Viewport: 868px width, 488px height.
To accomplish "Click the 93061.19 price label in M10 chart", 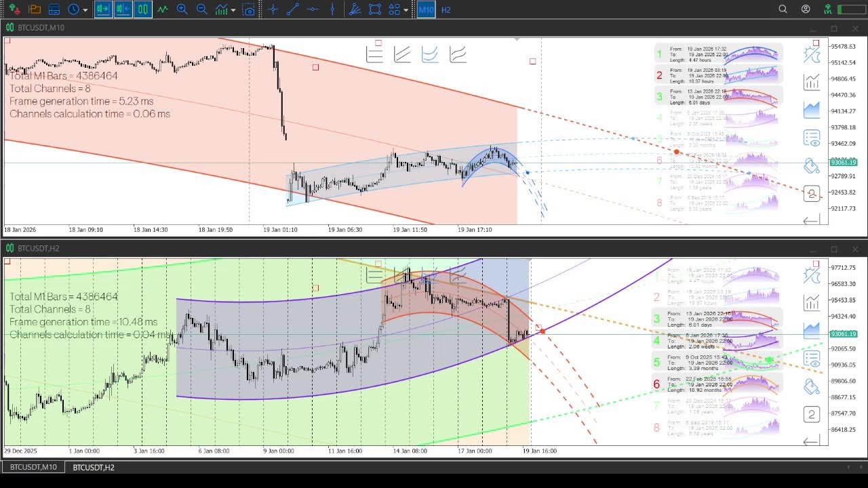I will click(844, 162).
